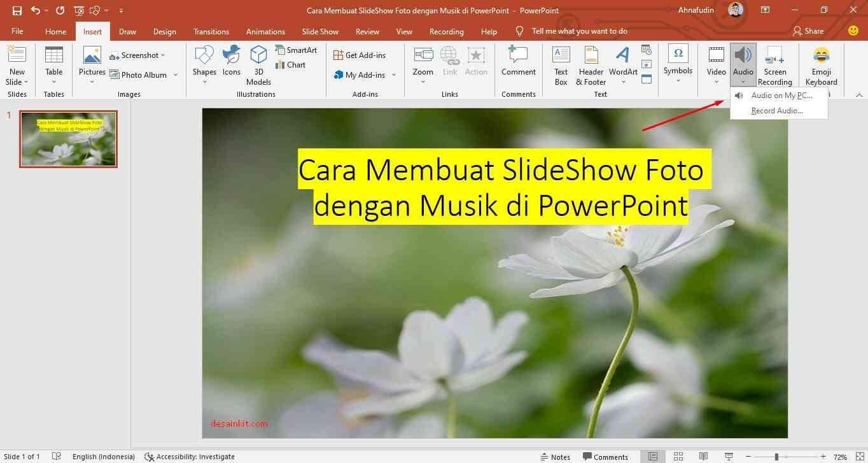Insert Slide Number small icon
The image size is (868, 463).
647,64
